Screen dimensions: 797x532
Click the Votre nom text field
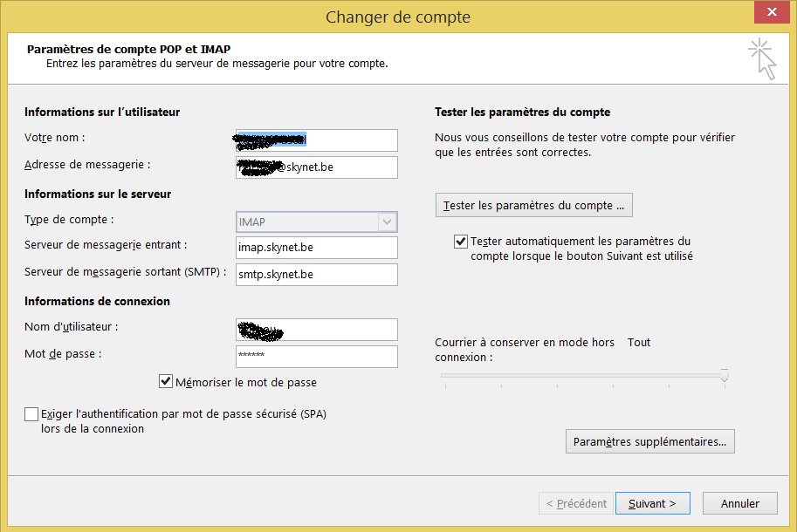point(316,140)
